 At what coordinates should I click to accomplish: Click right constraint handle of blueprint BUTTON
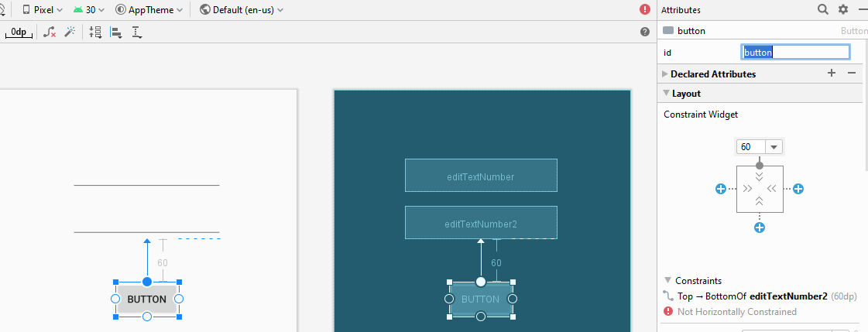coord(512,299)
